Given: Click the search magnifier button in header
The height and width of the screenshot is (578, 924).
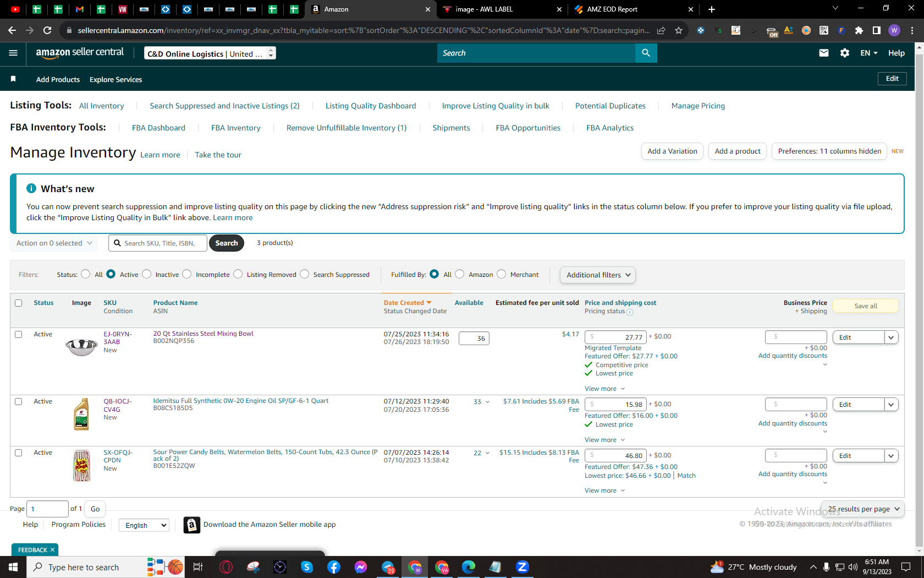Looking at the screenshot, I should click(646, 53).
